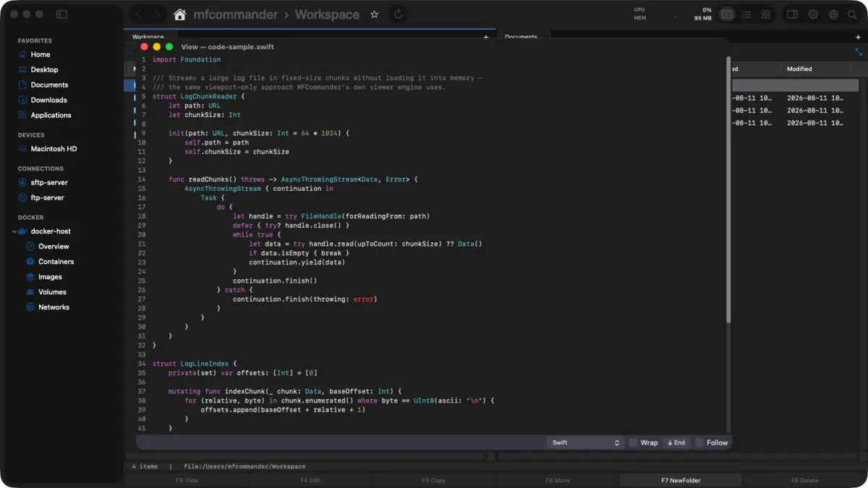Click status path file:/Users/mfcommander/Workspace
Viewport: 868px width, 488px height.
244,466
